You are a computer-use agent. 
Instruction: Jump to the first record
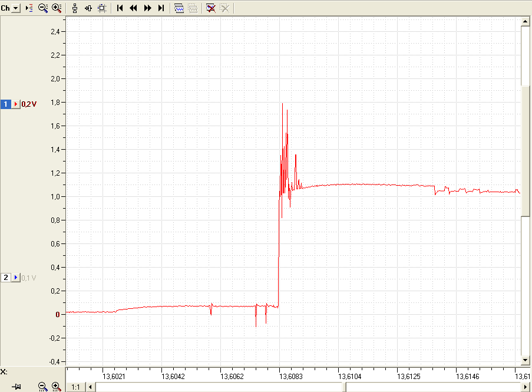(120, 8)
